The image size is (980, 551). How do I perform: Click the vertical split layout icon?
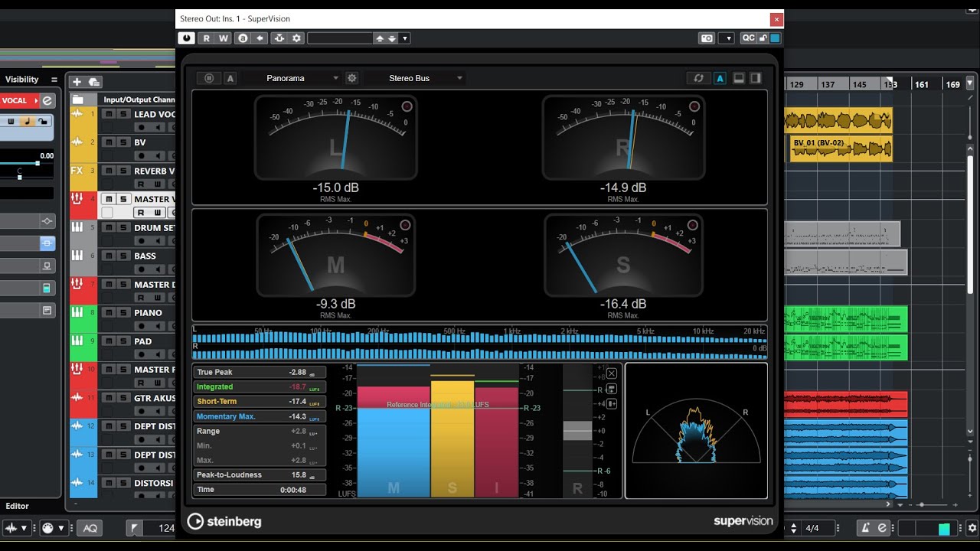756,78
